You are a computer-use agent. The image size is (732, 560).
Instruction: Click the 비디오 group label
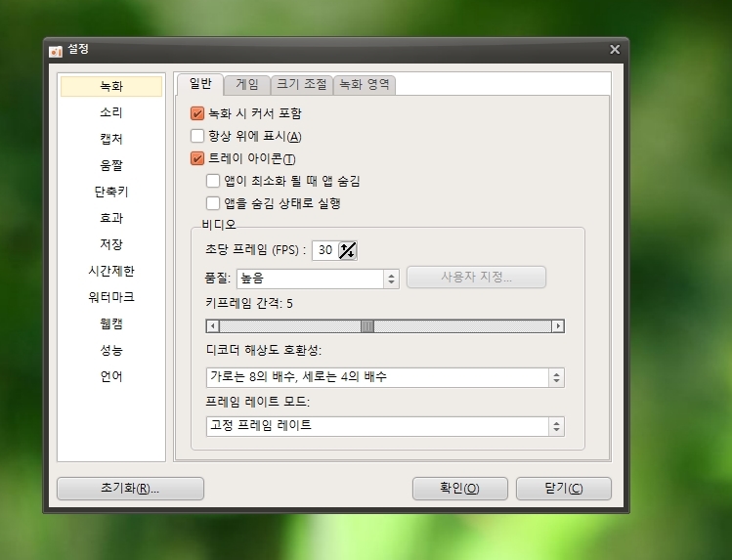219,225
